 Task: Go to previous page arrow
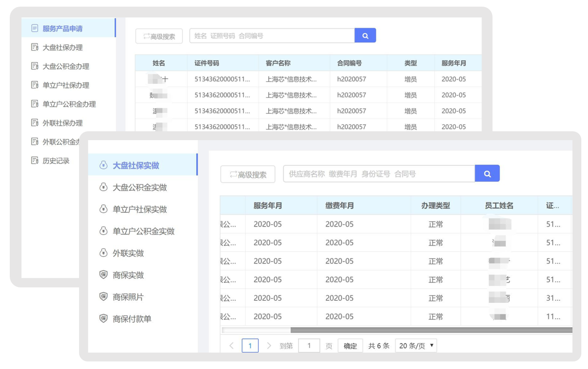pyautogui.click(x=231, y=346)
